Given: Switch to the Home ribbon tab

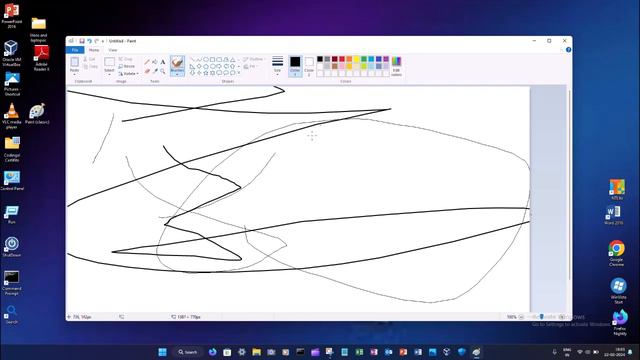Looking at the screenshot, I should point(94,50).
